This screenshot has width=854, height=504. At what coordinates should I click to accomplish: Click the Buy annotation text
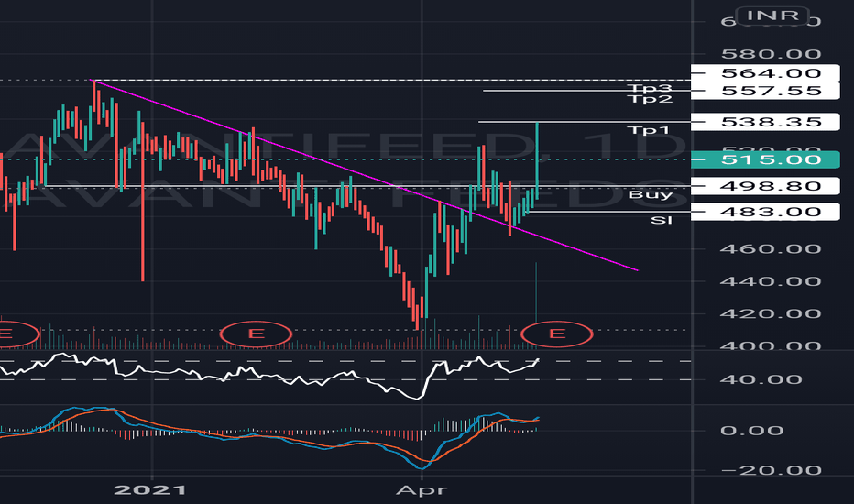point(651,195)
